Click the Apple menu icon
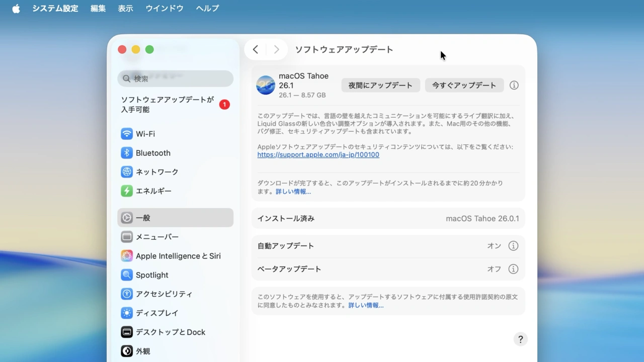 tap(16, 8)
